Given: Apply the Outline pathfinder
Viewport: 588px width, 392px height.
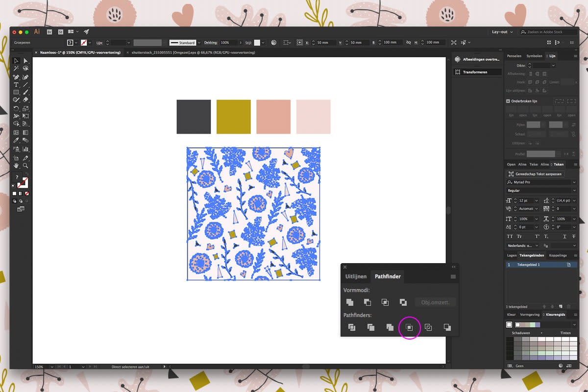Looking at the screenshot, I should pyautogui.click(x=428, y=327).
